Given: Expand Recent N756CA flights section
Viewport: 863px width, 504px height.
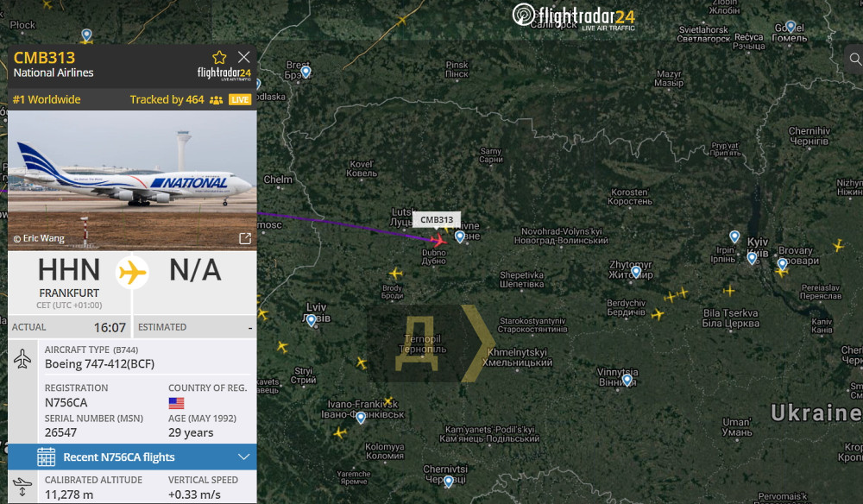Looking at the screenshot, I should pos(244,457).
